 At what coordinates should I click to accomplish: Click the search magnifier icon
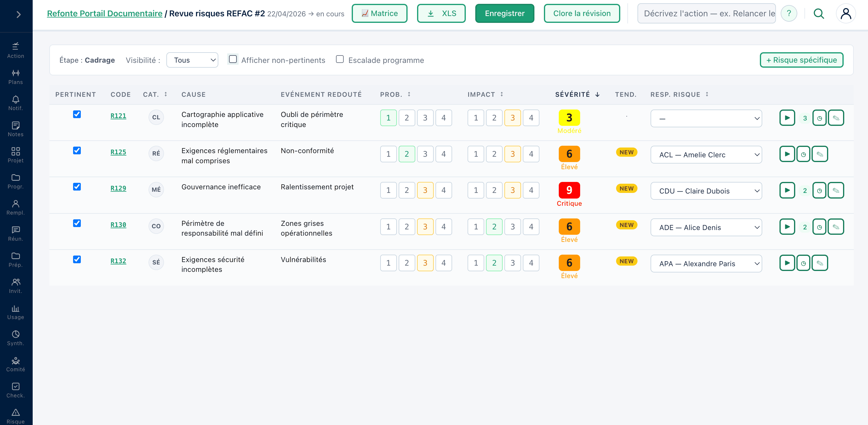[x=819, y=13]
